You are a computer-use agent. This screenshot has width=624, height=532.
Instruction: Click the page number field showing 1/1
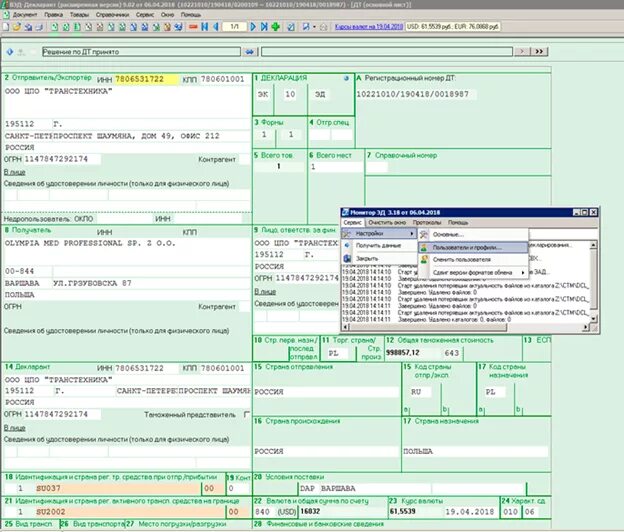[234, 27]
